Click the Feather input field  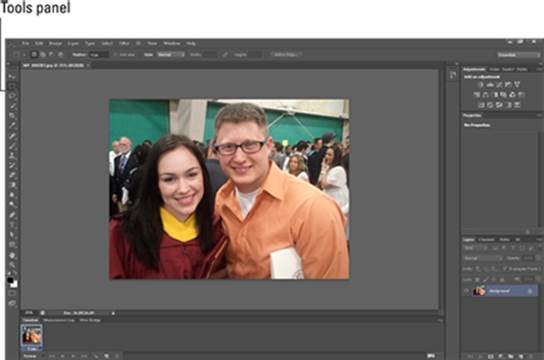(99, 55)
